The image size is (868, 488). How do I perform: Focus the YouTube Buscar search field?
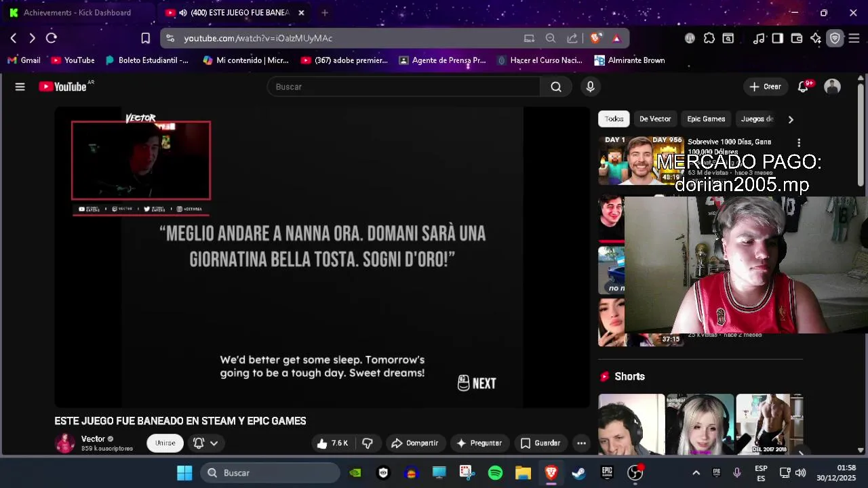click(404, 87)
